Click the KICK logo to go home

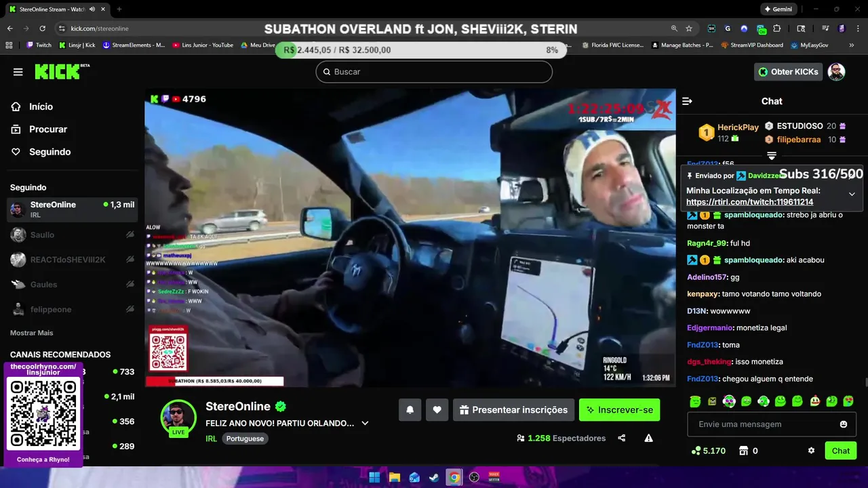click(62, 71)
